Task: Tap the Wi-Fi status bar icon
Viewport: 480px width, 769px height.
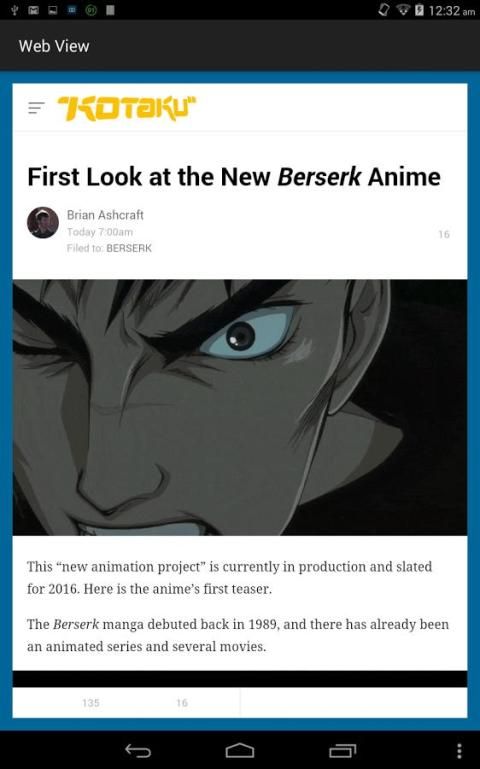Action: [x=403, y=10]
